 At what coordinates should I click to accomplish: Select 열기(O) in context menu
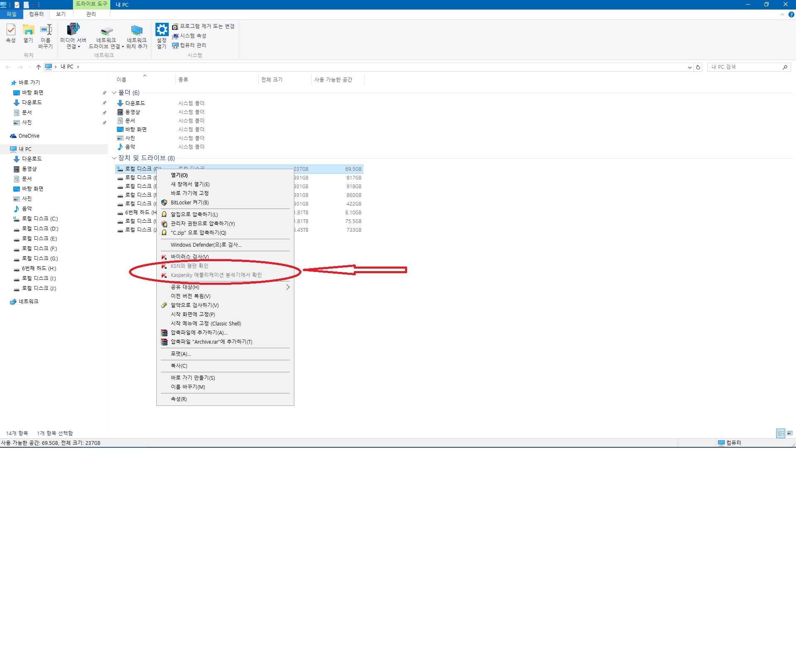pos(225,175)
